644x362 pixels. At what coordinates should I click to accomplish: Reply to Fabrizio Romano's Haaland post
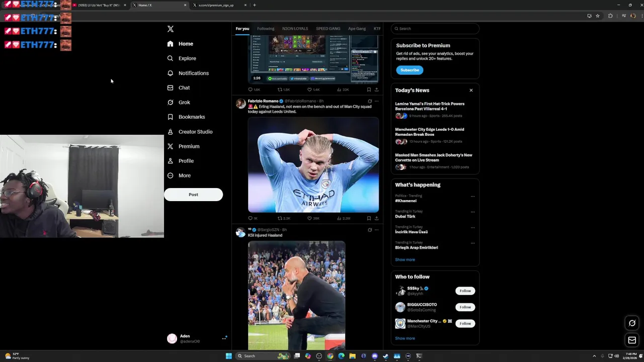click(253, 218)
